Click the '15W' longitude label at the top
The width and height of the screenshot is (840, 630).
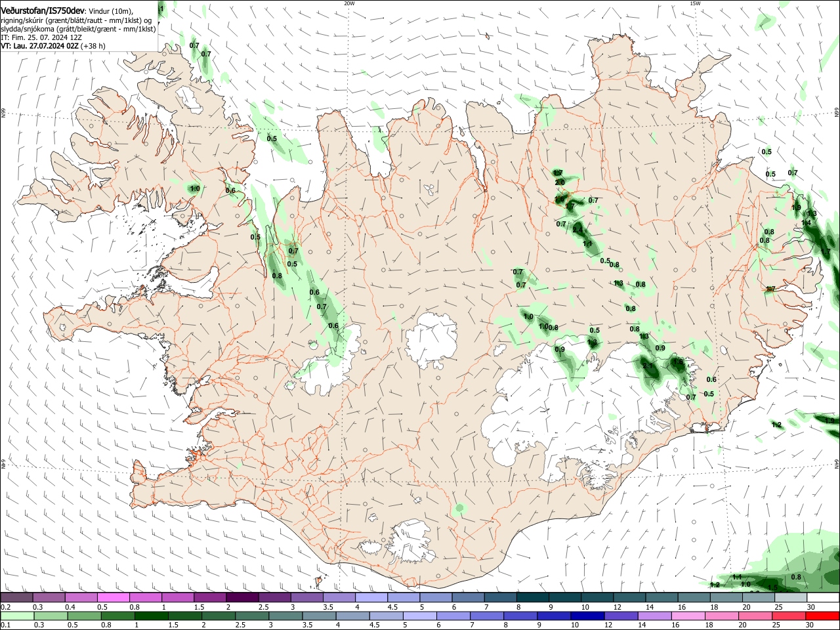tap(695, 3)
